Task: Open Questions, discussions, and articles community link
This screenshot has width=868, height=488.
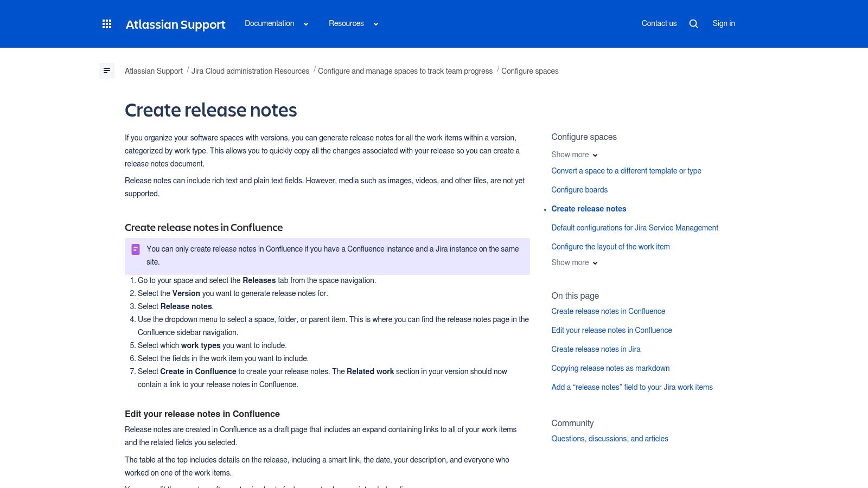Action: coord(610,439)
